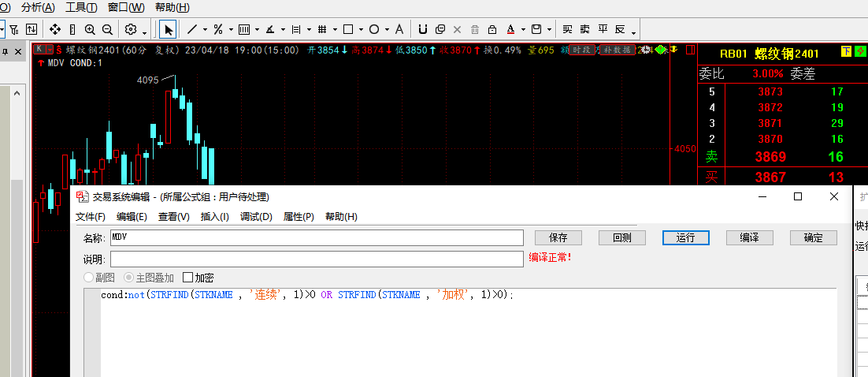Click the 运行 run button
This screenshot has width=868, height=377.
pyautogui.click(x=686, y=238)
